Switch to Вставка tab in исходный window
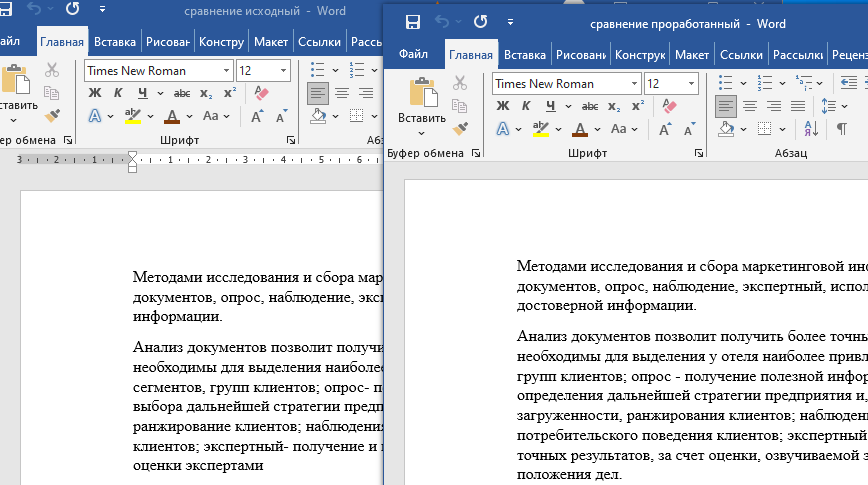Viewport: 868px width, 485px height. [115, 42]
